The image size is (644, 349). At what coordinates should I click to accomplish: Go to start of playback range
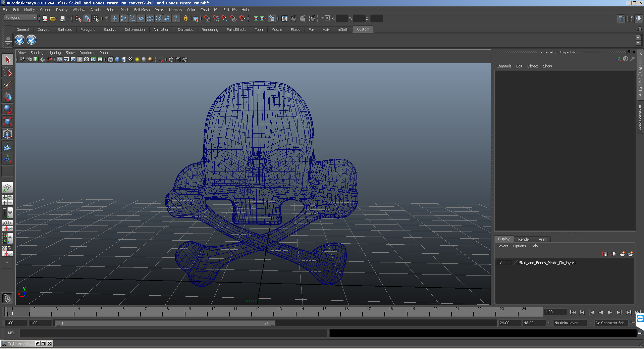point(573,312)
